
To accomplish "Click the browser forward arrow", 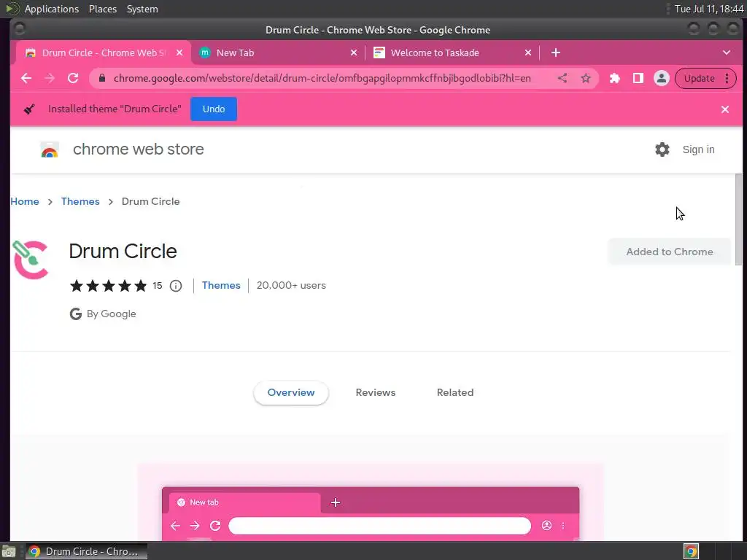I will coord(50,79).
